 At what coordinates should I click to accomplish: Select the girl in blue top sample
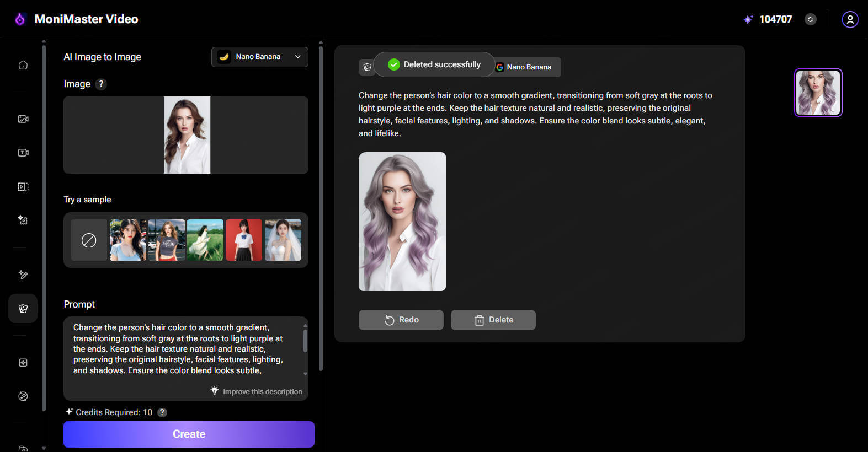(x=128, y=240)
